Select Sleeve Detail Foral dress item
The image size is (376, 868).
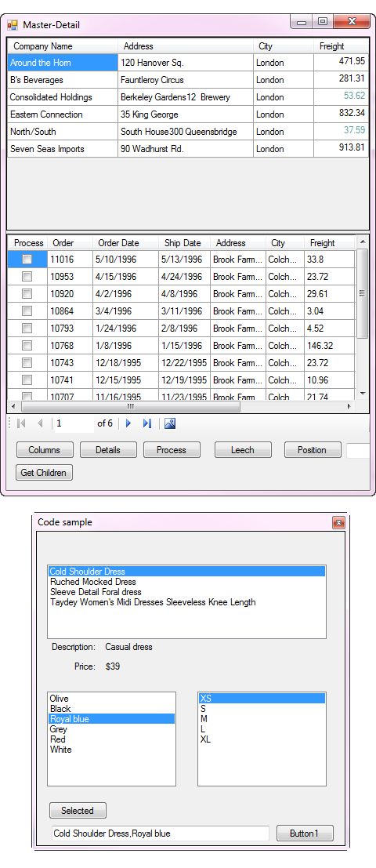click(x=187, y=592)
